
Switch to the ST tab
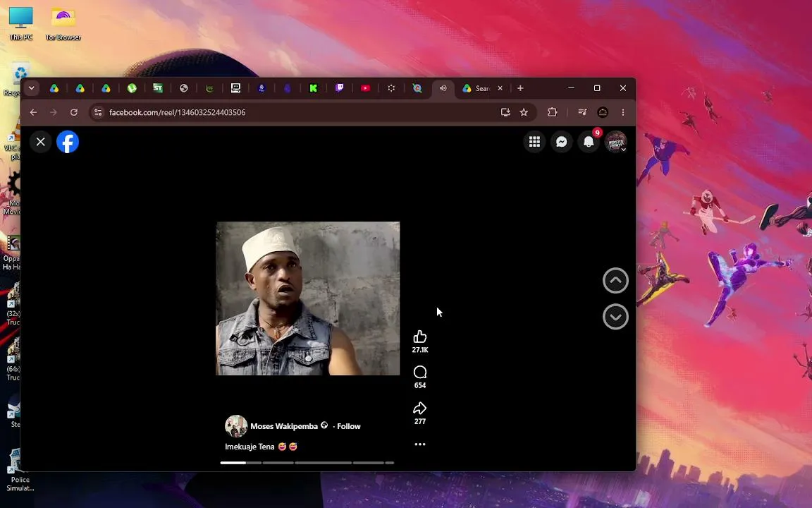[x=158, y=88]
